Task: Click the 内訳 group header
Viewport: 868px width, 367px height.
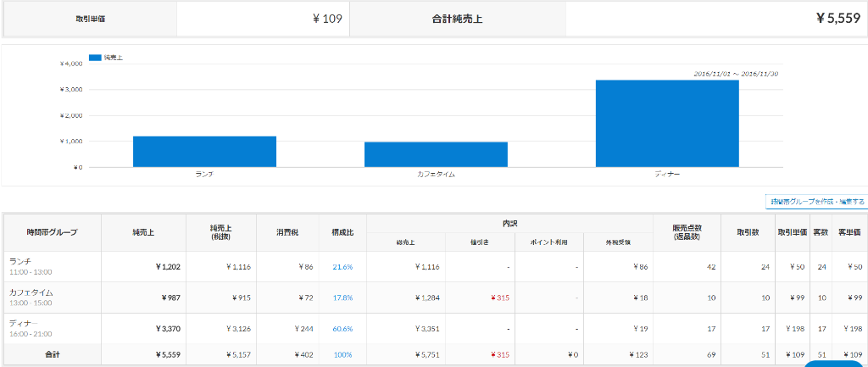Action: 509,223
